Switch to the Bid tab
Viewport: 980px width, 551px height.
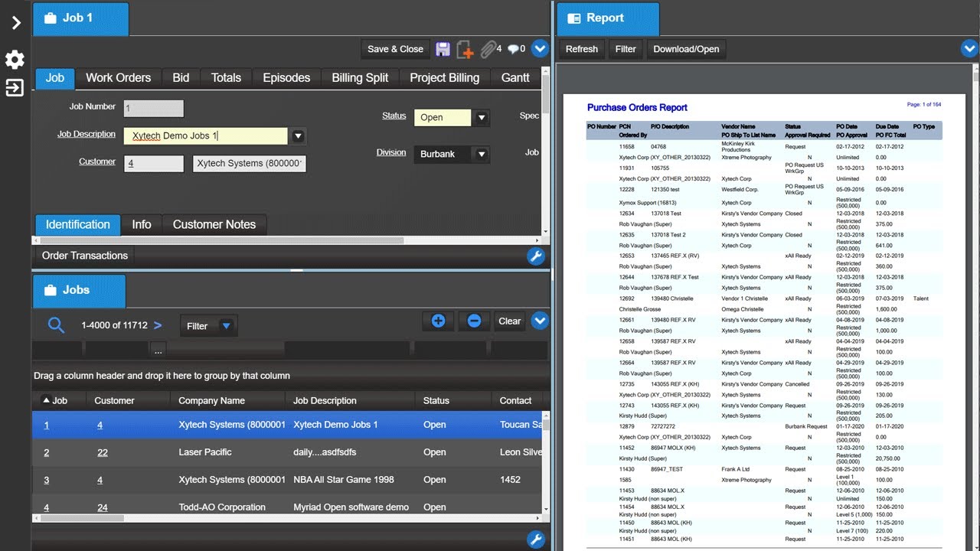click(x=181, y=78)
